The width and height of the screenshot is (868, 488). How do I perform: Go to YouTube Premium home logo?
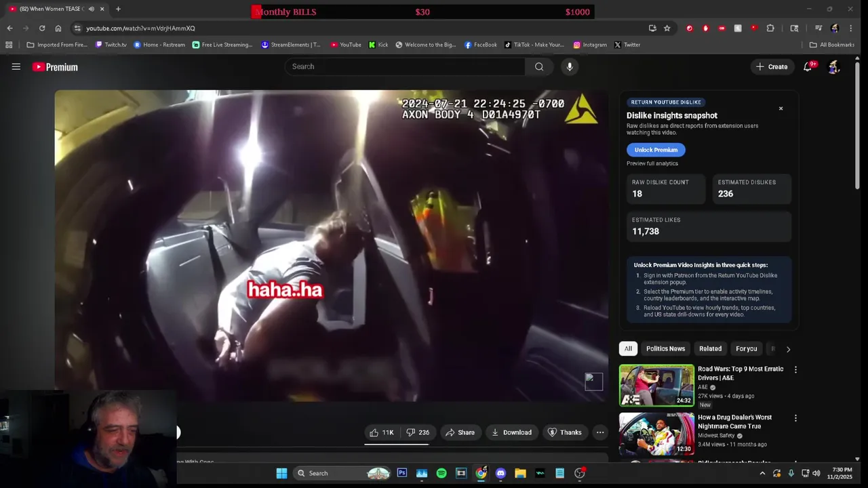pos(55,67)
